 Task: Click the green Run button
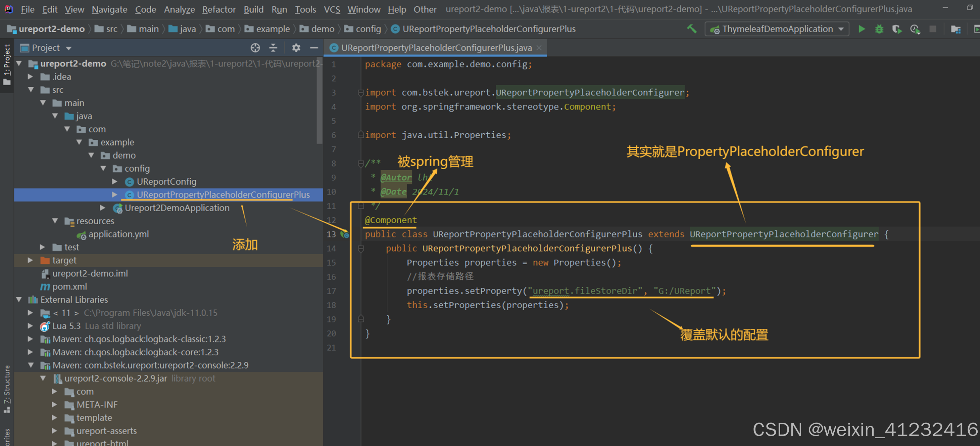(862, 29)
